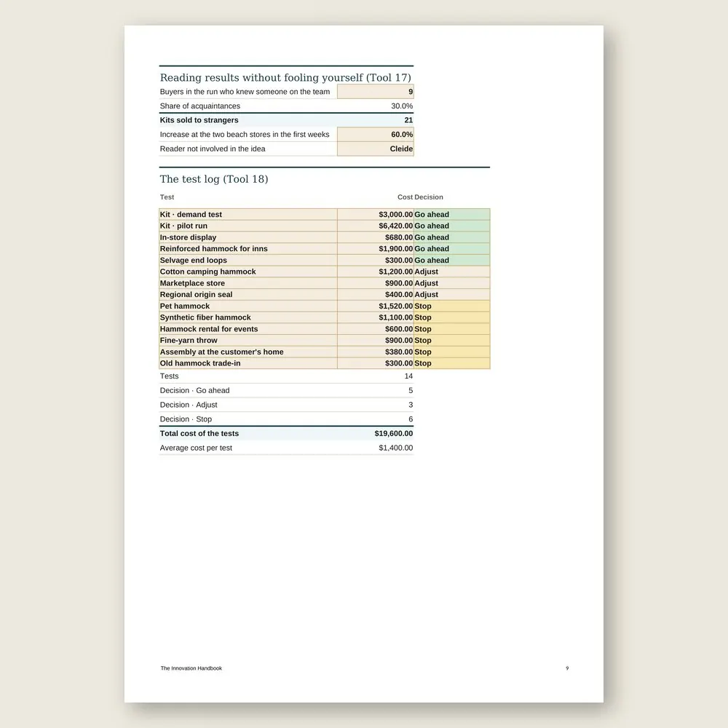Select 'Hammock rental for events' row name
Image resolution: width=728 pixels, height=728 pixels.
pyautogui.click(x=208, y=329)
